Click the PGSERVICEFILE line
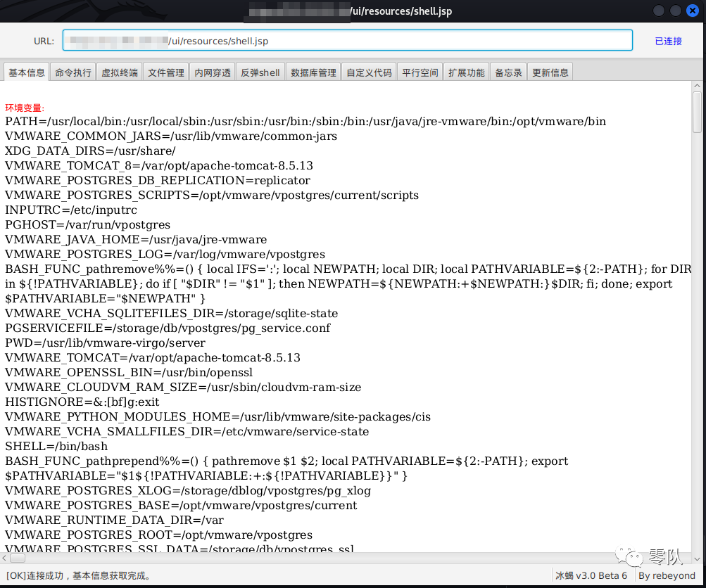The width and height of the screenshot is (706, 588). pyautogui.click(x=168, y=328)
